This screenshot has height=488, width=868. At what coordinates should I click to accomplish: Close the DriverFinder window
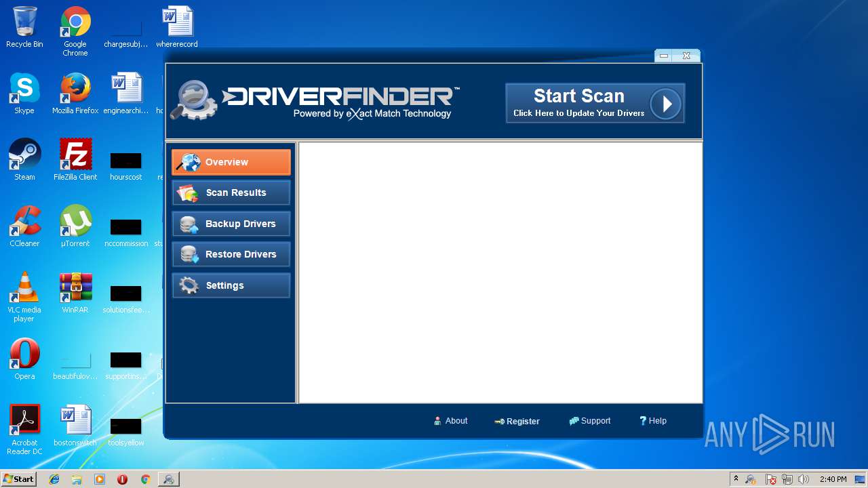click(x=686, y=56)
